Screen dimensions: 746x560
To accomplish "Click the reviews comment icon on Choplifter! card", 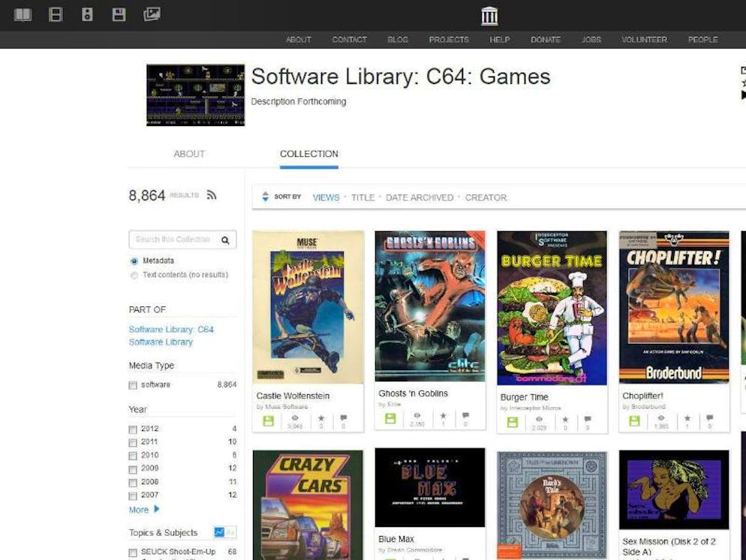I will click(x=710, y=418).
